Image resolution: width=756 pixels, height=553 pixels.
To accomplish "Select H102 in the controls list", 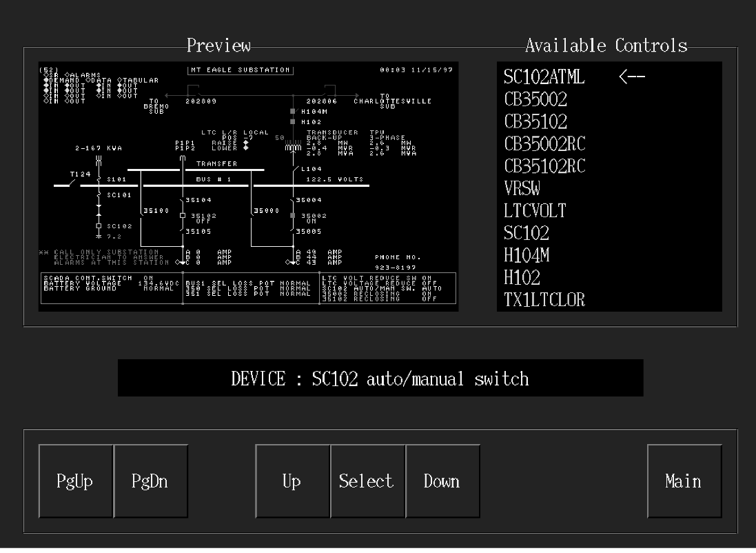I will [x=522, y=278].
